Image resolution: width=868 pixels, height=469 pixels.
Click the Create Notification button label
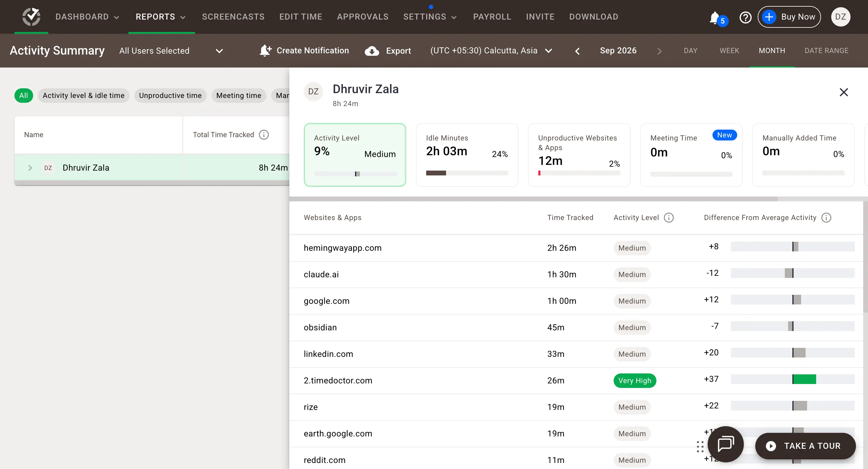(313, 51)
